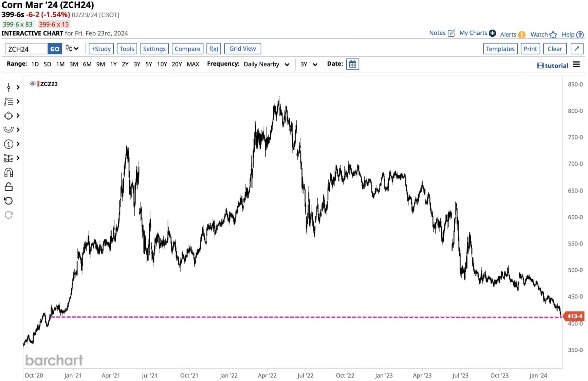Select the MAX range

pos(193,64)
